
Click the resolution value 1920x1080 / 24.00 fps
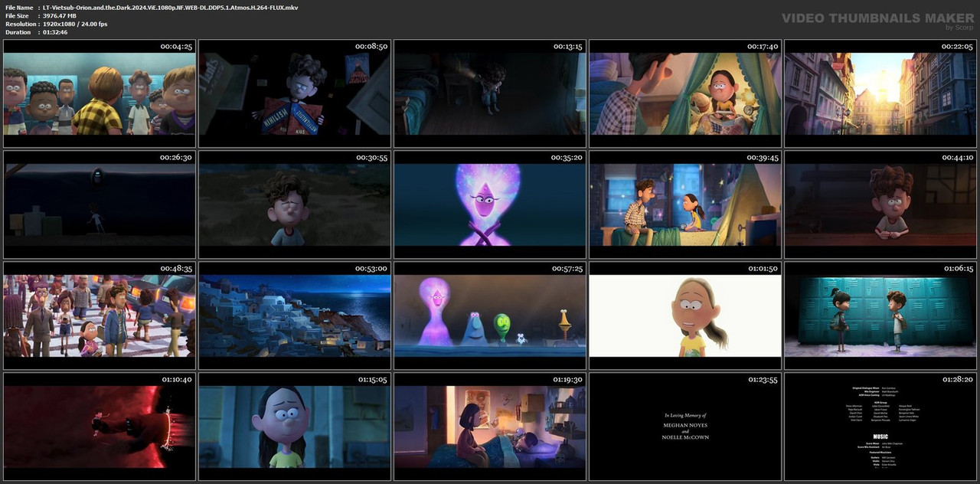[x=75, y=24]
